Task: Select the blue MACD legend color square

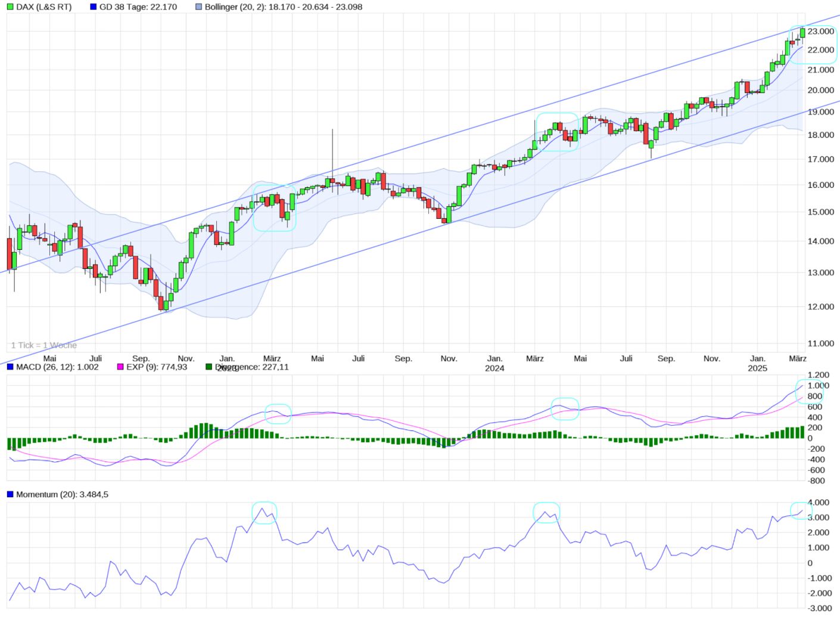Action: point(10,367)
